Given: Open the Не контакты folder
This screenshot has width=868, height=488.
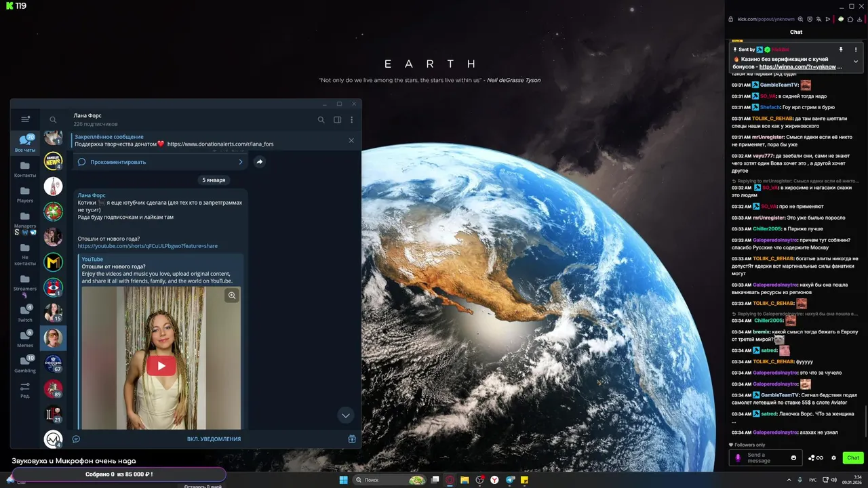Looking at the screenshot, I should coord(25,254).
